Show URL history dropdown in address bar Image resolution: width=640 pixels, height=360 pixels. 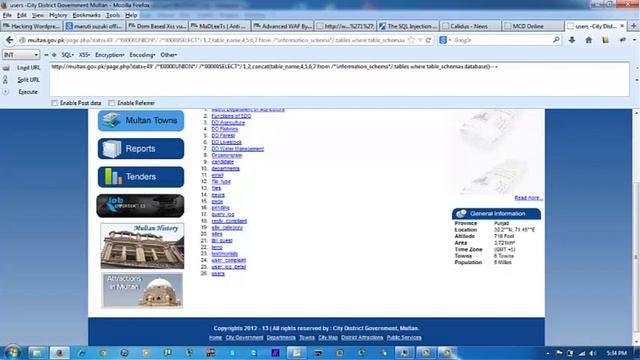click(x=420, y=40)
